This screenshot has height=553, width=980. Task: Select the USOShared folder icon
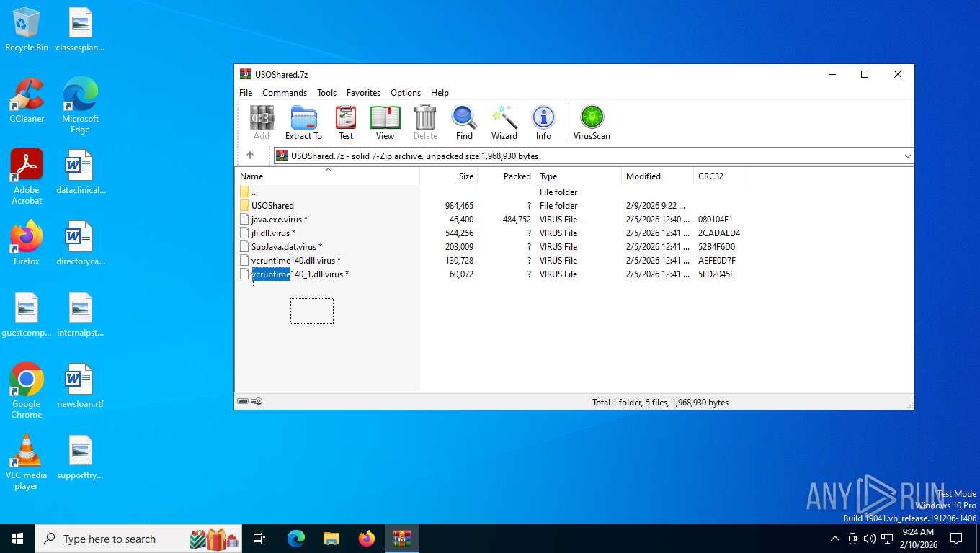pos(245,205)
